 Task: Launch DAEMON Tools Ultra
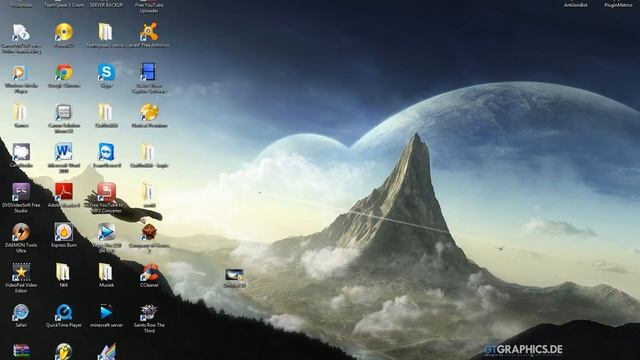click(x=21, y=232)
